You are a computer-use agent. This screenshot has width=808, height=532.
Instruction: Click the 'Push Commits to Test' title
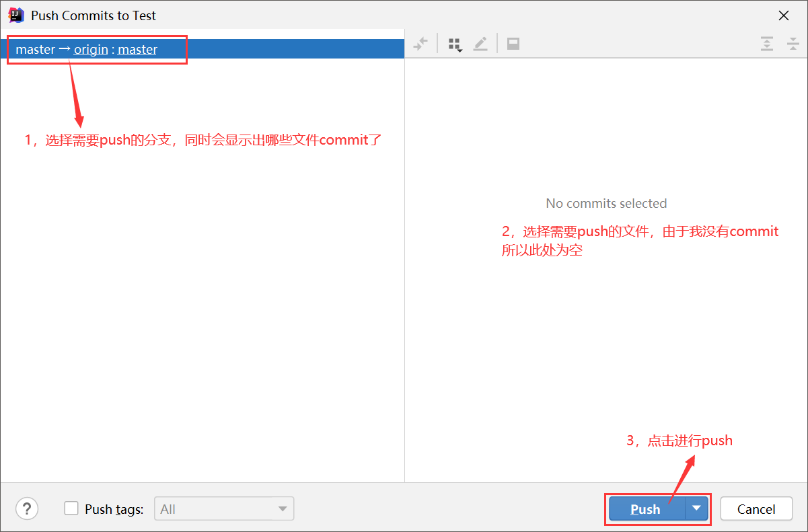(94, 15)
